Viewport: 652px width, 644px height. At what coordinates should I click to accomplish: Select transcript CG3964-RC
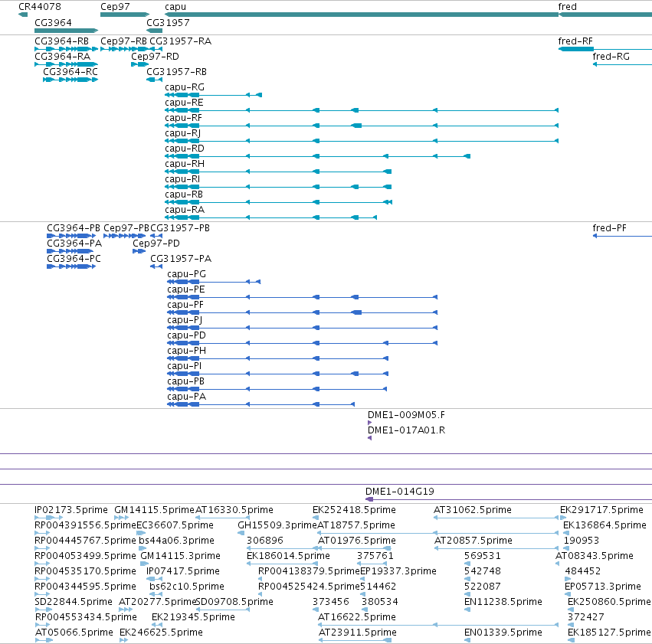[70, 72]
